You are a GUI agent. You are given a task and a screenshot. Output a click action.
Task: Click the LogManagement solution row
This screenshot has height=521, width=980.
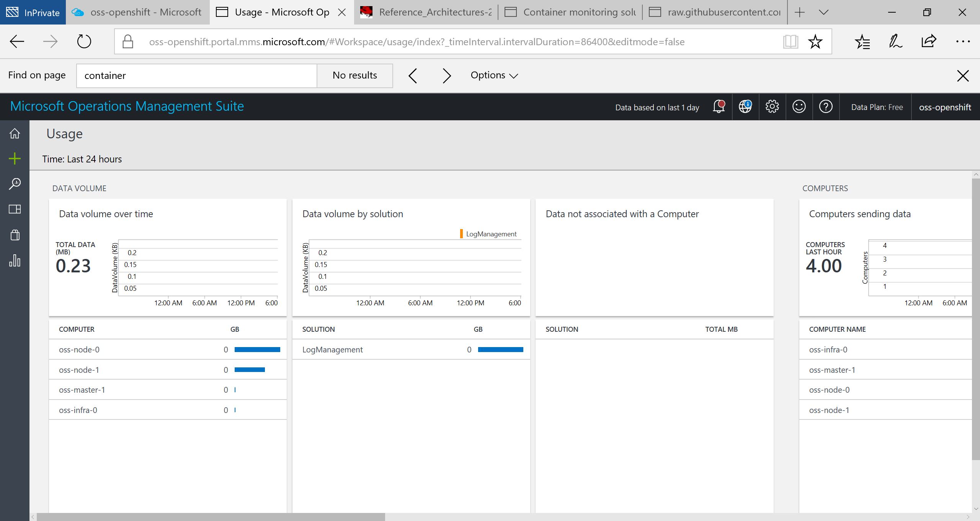pyautogui.click(x=332, y=349)
